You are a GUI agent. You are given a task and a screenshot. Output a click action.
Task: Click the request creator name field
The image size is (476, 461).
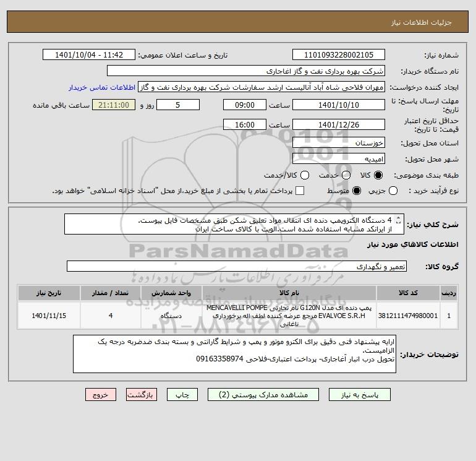coord(261,87)
